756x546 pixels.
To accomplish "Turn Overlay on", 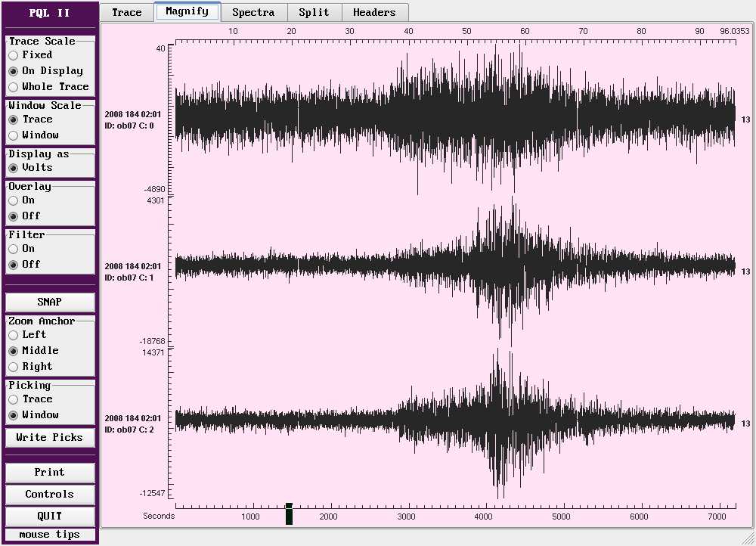I will tap(14, 200).
